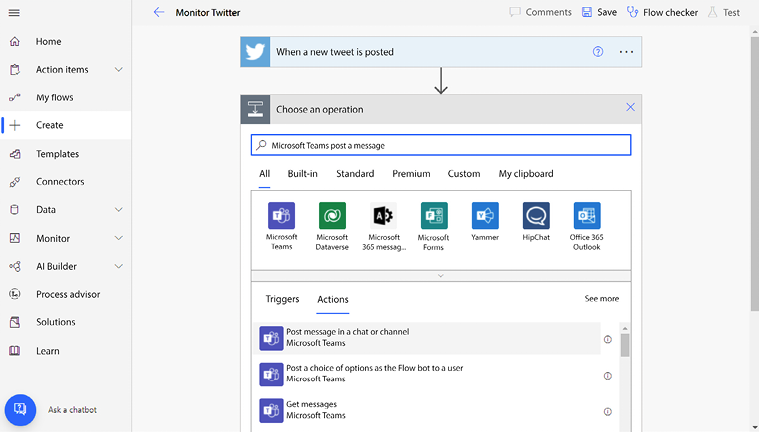Click the My flows icon

click(15, 97)
